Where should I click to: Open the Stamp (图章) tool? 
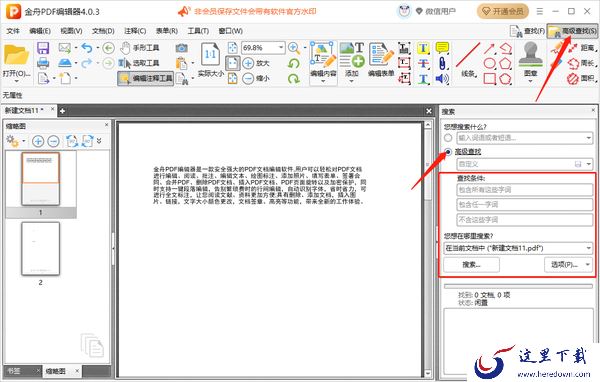pos(530,58)
